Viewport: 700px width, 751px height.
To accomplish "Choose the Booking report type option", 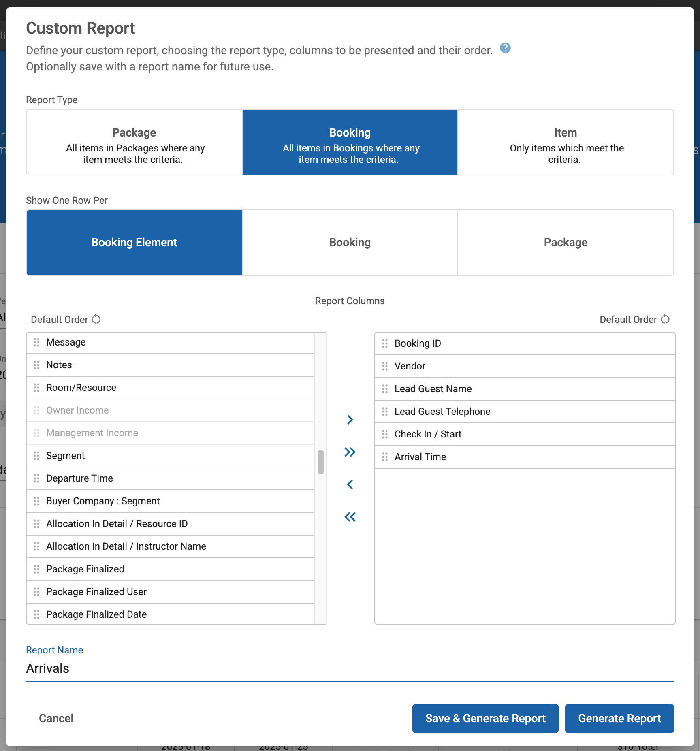I will [x=350, y=142].
